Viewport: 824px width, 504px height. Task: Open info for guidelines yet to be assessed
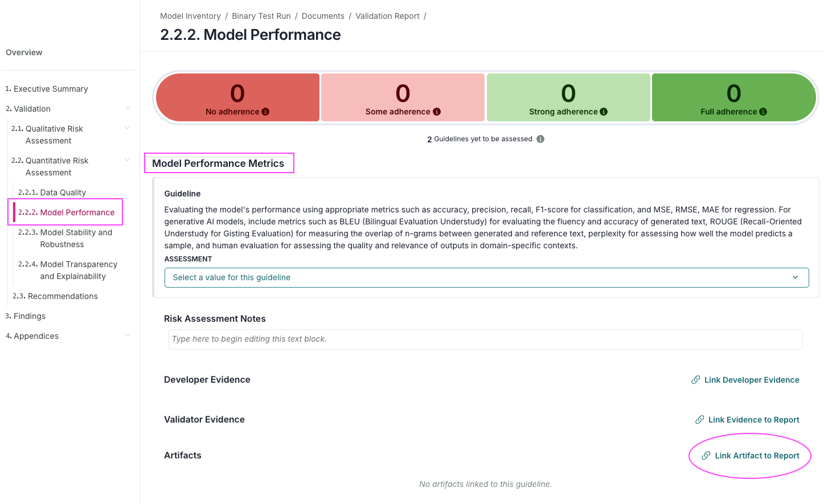coord(540,138)
